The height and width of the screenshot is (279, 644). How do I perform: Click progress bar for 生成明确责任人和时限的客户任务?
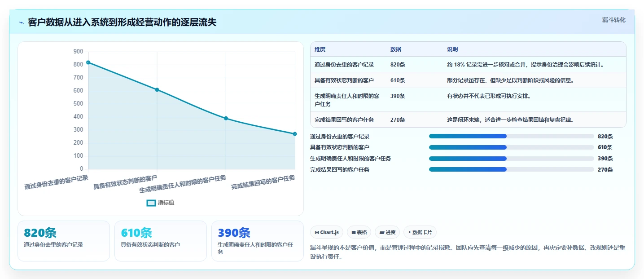pos(512,159)
